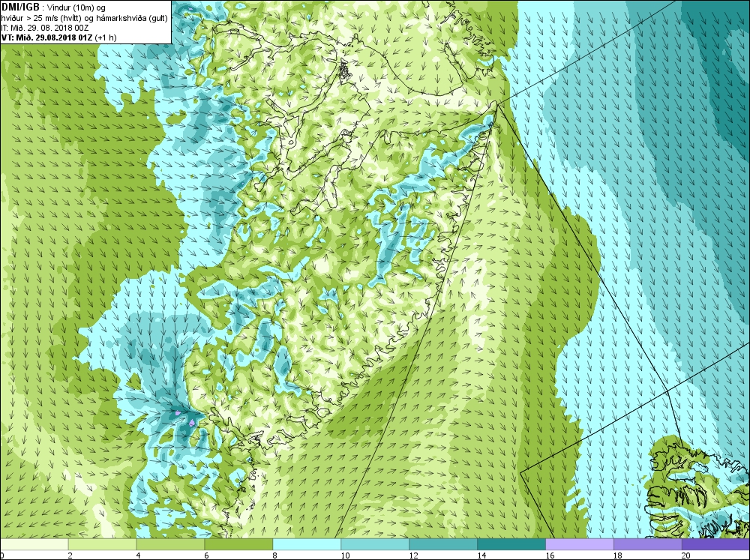
Task: Click the legend label '14'
Action: pyautogui.click(x=481, y=556)
